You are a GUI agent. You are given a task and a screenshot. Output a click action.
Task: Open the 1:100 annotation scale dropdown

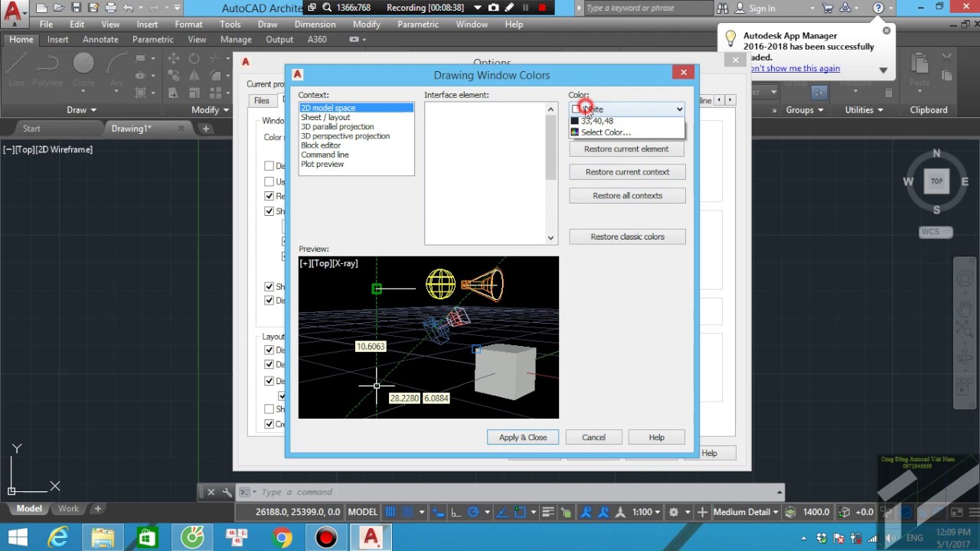click(x=648, y=512)
